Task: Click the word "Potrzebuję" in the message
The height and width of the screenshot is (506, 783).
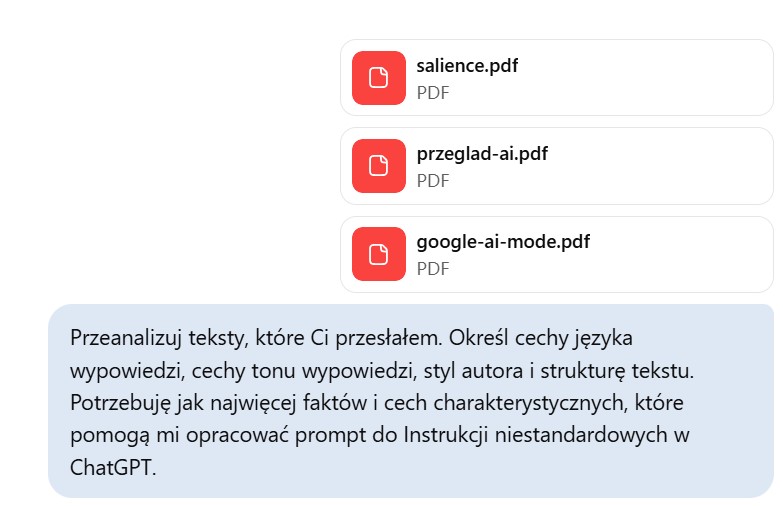Action: [115, 403]
